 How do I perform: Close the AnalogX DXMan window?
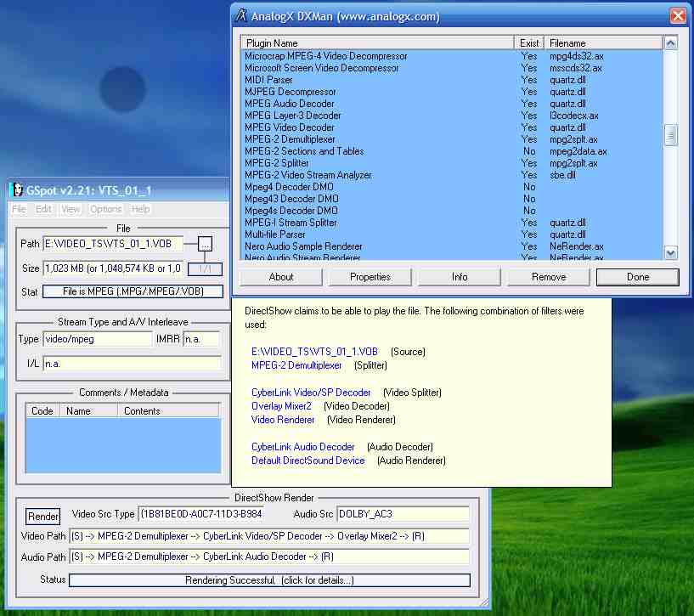click(x=678, y=16)
